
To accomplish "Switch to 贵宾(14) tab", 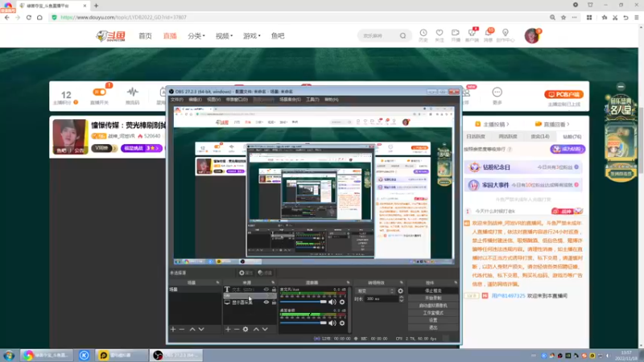I will click(539, 137).
